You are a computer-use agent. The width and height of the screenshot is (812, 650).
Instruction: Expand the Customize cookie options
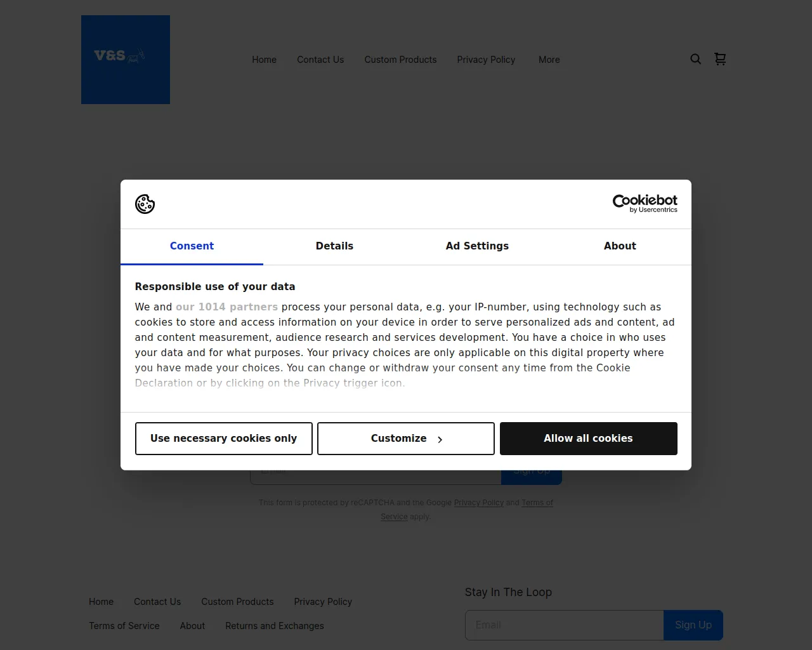pos(405,438)
